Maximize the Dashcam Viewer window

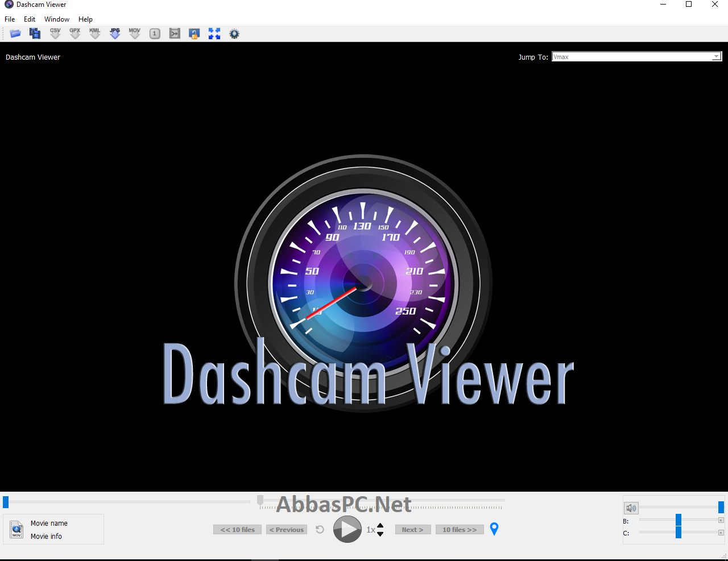tap(689, 5)
